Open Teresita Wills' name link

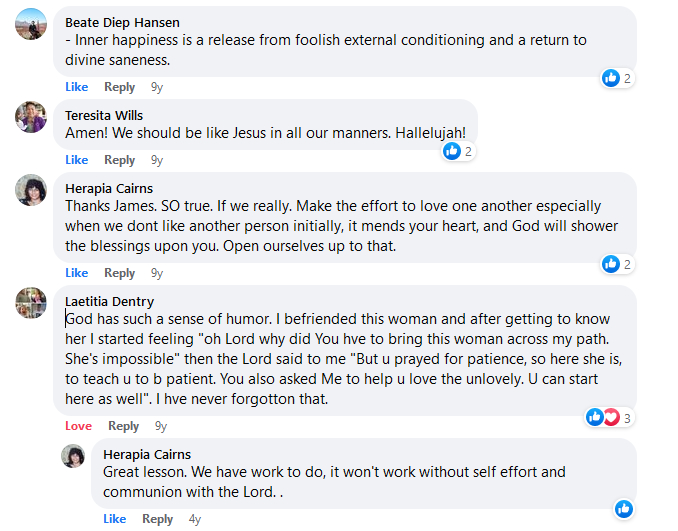point(105,115)
